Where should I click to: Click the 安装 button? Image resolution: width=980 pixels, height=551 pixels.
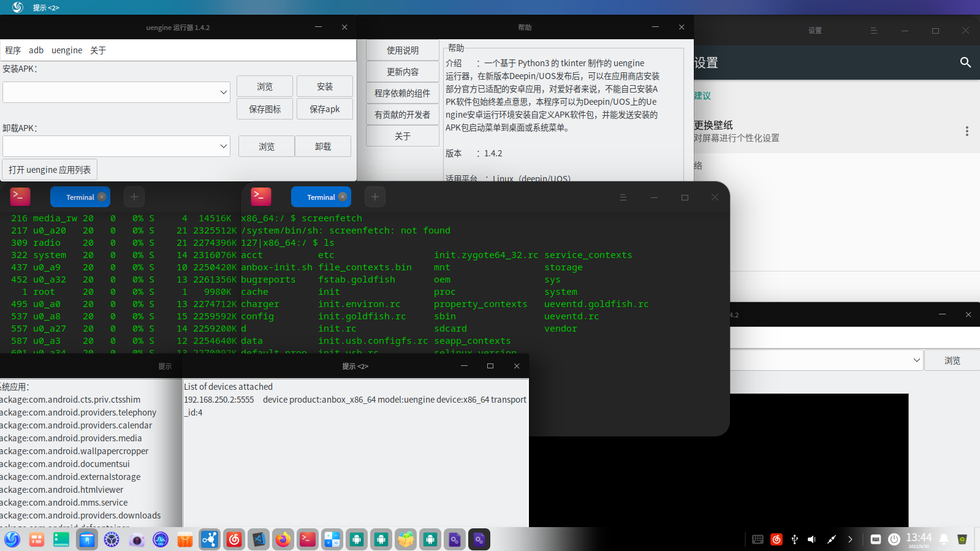point(325,86)
